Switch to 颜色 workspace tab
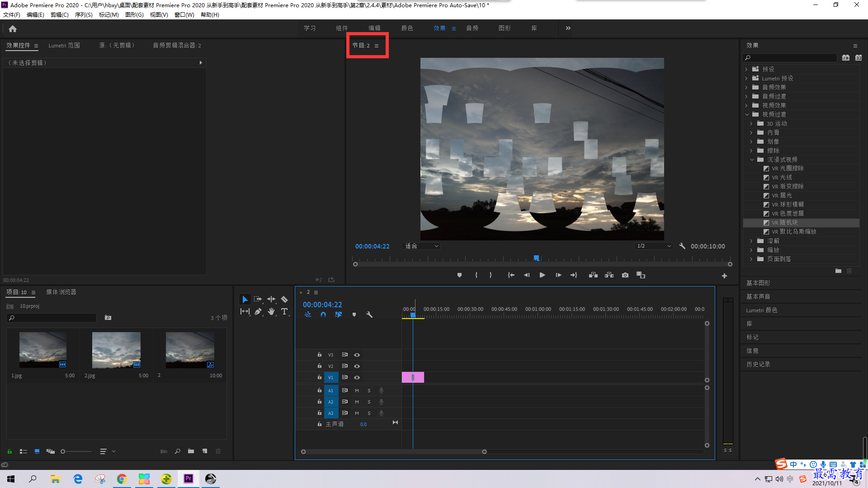 407,28
